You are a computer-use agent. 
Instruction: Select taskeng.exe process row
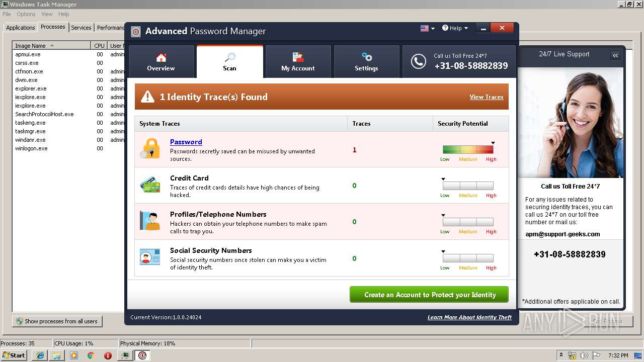tap(68, 123)
